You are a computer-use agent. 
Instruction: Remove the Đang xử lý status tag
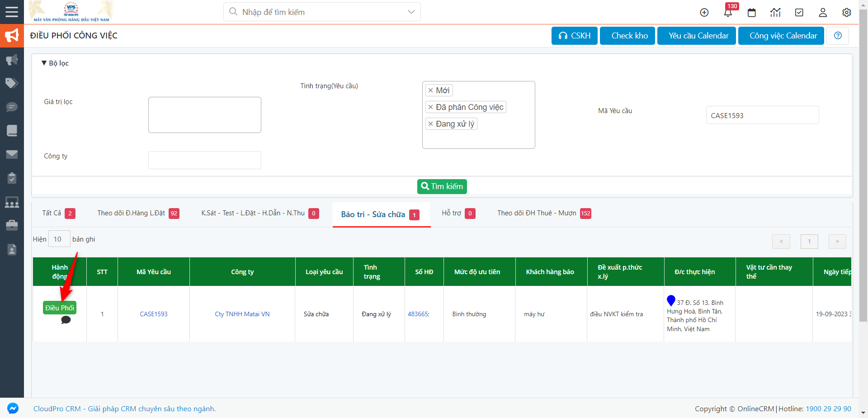(430, 124)
